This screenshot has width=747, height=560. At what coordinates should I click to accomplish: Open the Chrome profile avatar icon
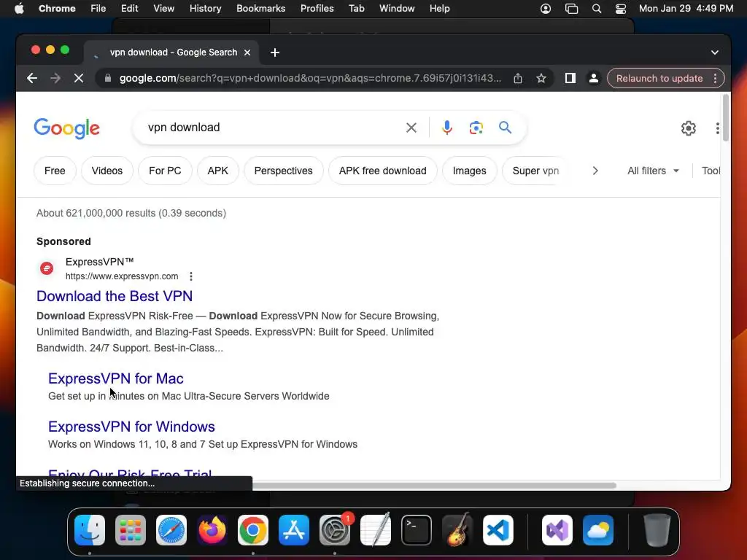[x=594, y=78]
